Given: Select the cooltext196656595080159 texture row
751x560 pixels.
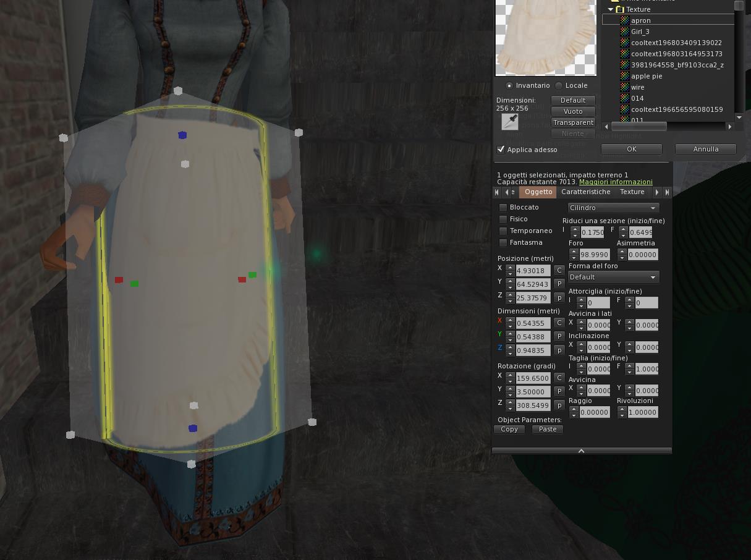Looking at the screenshot, I should 668,109.
